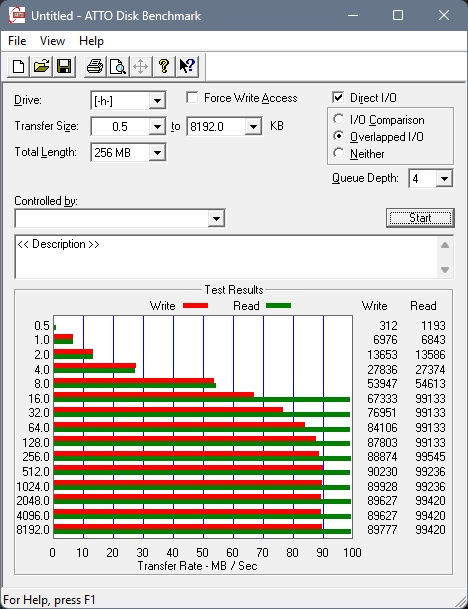Viewport: 468px width, 609px height.
Task: Click the description box scroll down arrow
Action: coord(445,270)
